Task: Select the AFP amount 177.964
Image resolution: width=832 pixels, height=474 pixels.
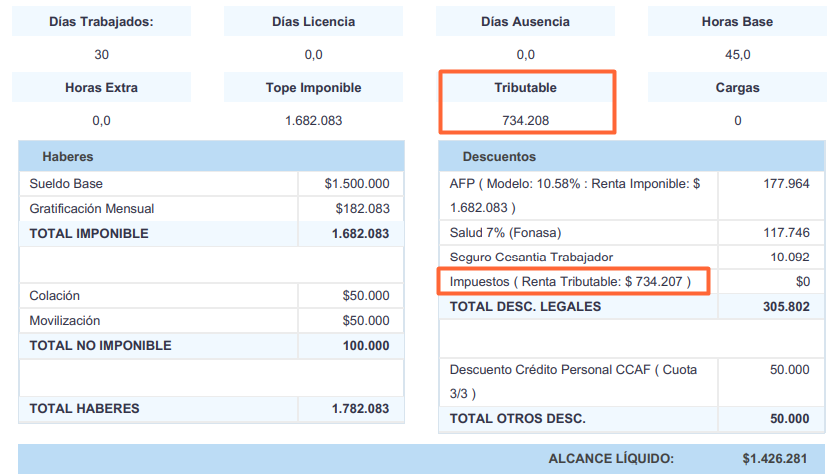Action: (x=786, y=184)
